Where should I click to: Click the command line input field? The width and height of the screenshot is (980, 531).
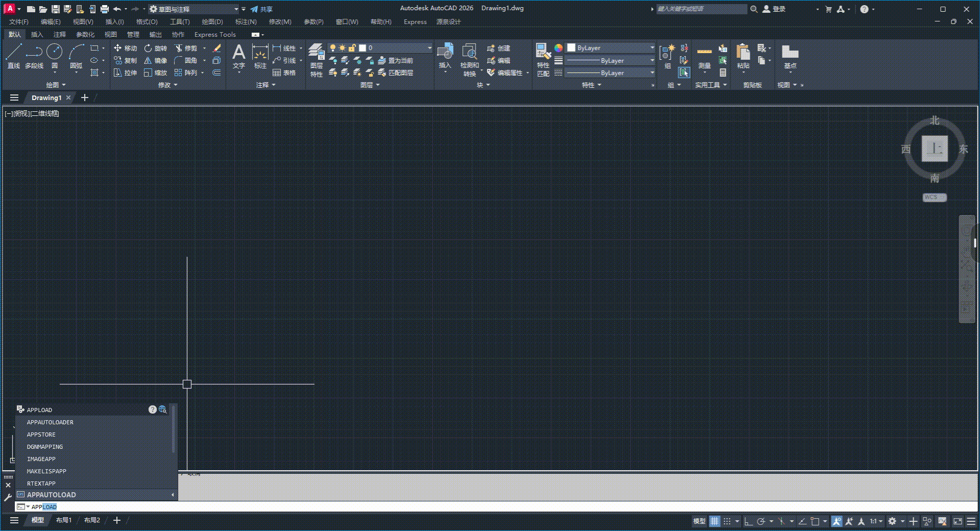(459, 506)
